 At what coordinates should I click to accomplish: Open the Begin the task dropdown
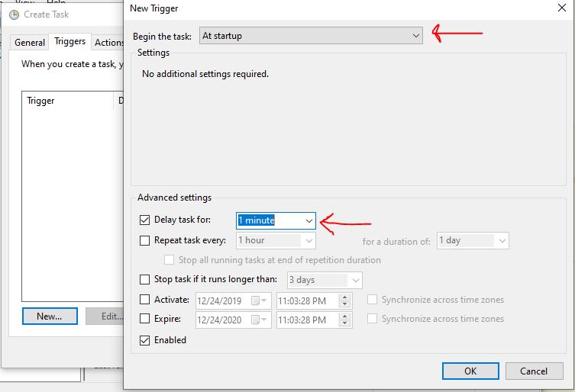311,36
